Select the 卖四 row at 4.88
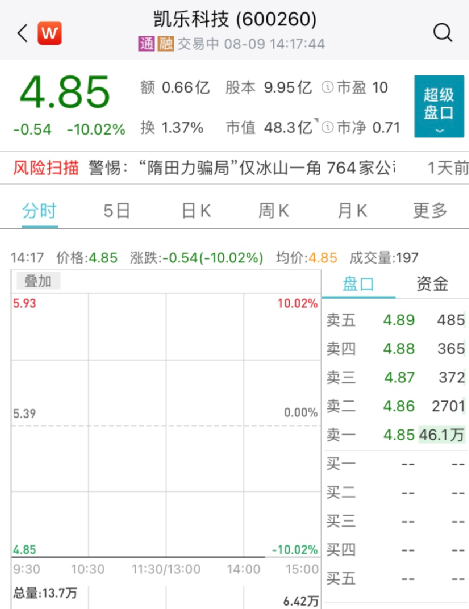The width and height of the screenshot is (469, 609). (x=396, y=349)
